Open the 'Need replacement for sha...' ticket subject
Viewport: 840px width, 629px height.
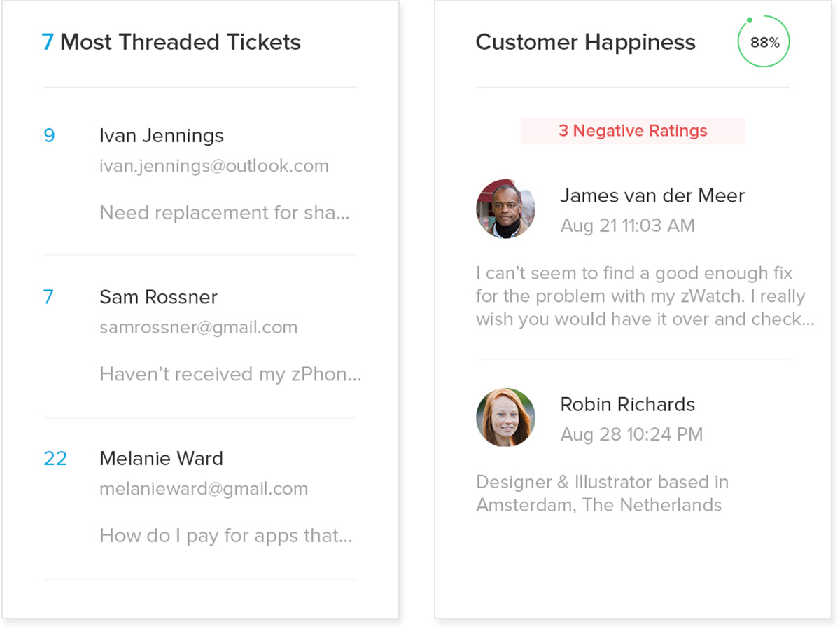click(225, 213)
